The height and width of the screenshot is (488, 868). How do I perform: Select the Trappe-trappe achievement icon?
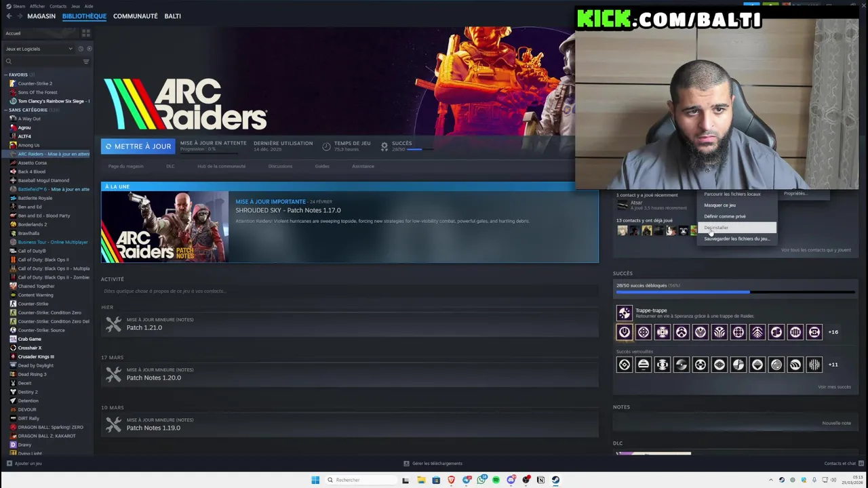[624, 312]
